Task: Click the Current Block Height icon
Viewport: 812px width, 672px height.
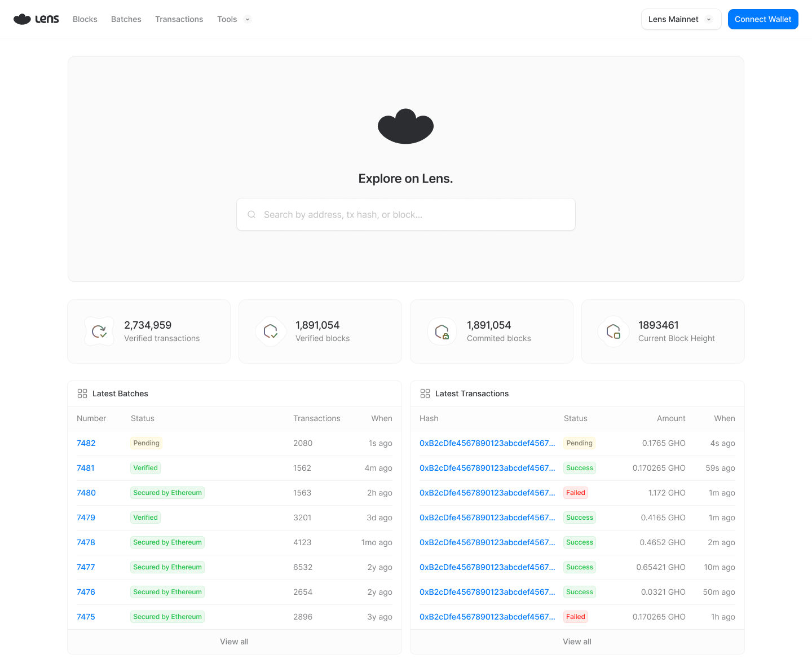Action: pyautogui.click(x=614, y=331)
